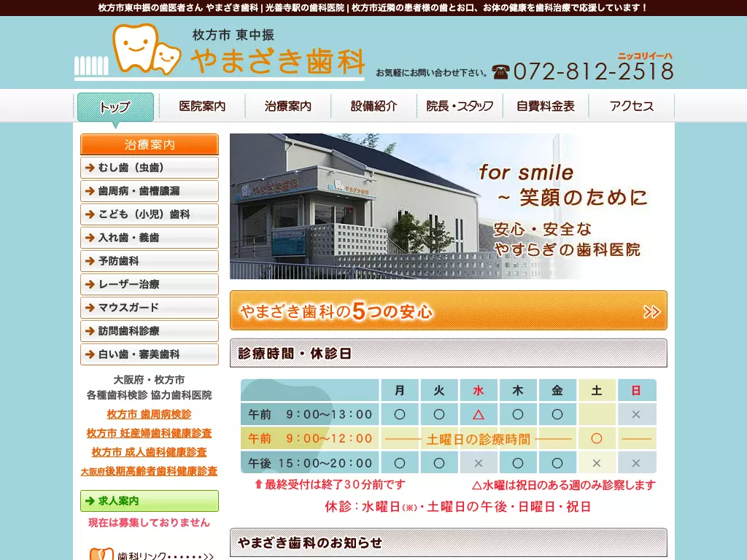
Task: Click the 金 column header in schedule
Action: click(x=557, y=391)
